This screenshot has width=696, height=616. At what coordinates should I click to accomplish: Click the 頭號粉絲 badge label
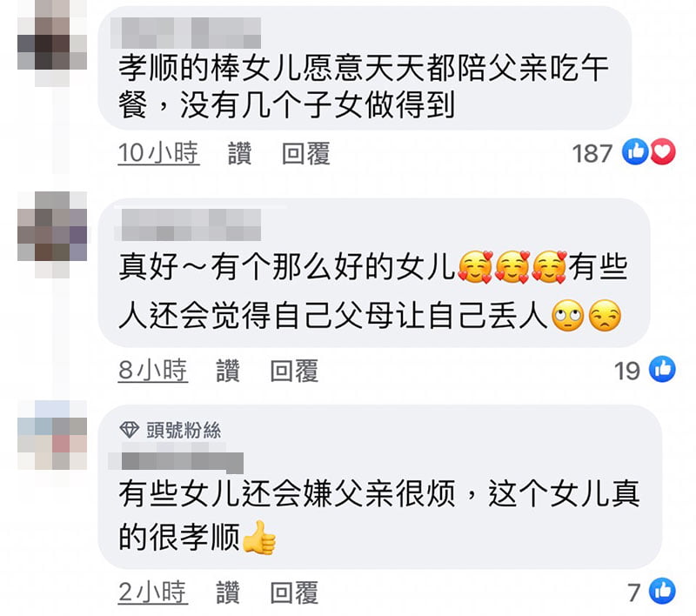184,430
